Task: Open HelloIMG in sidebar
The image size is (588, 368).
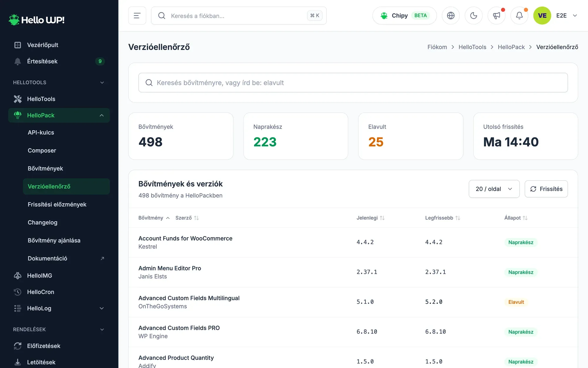Action: tap(59, 276)
